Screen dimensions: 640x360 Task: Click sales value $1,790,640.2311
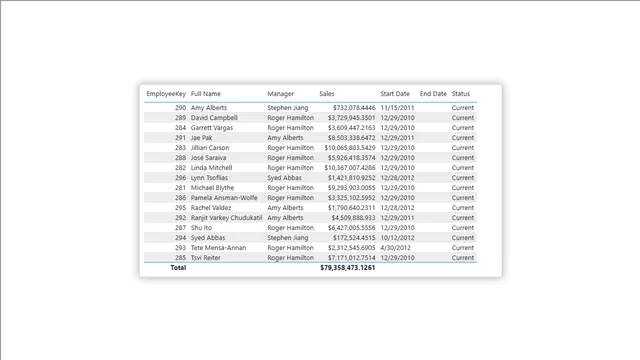point(351,208)
